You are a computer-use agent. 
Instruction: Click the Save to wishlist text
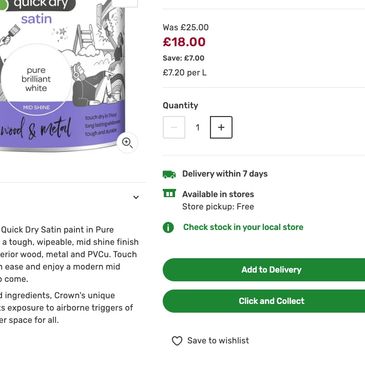tap(218, 341)
